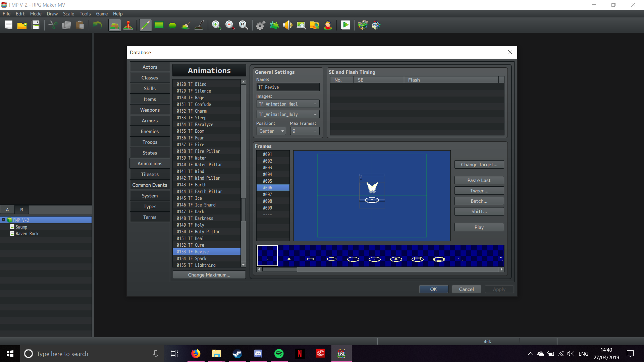Select the Pencil drawing tool
Screen dimensions: 644x362
tap(145, 25)
